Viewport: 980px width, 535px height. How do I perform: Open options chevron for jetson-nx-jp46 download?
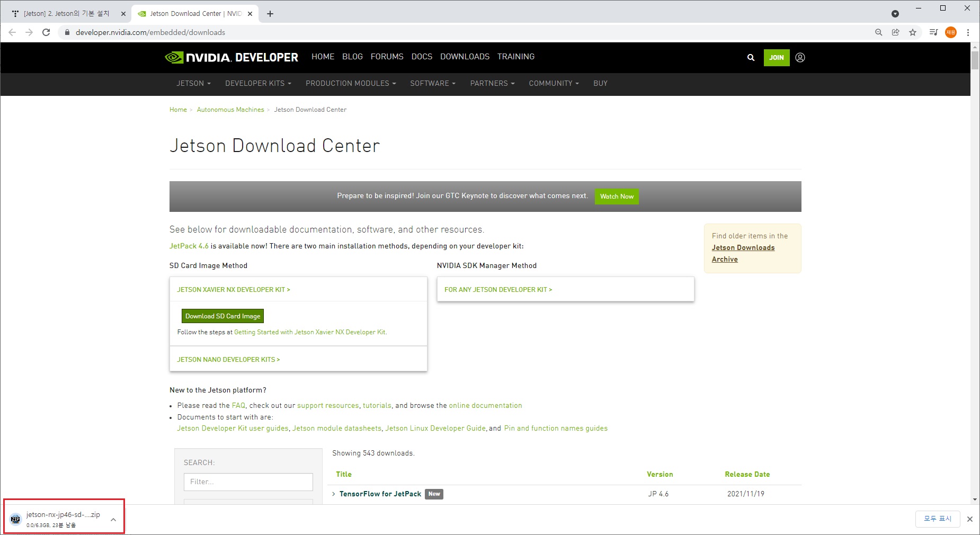(x=113, y=520)
